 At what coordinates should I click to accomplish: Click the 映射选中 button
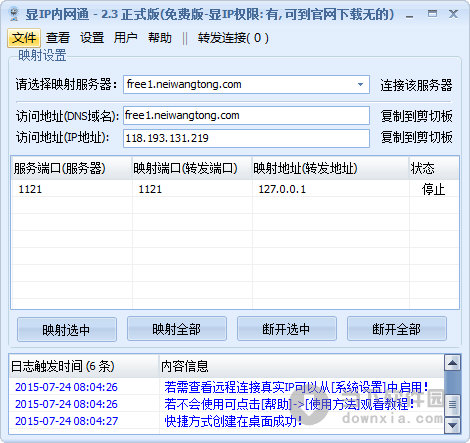click(67, 329)
